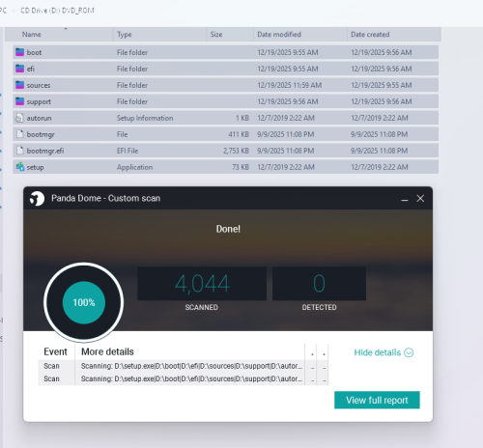
Task: Select the efi folder name
Action: tap(31, 69)
